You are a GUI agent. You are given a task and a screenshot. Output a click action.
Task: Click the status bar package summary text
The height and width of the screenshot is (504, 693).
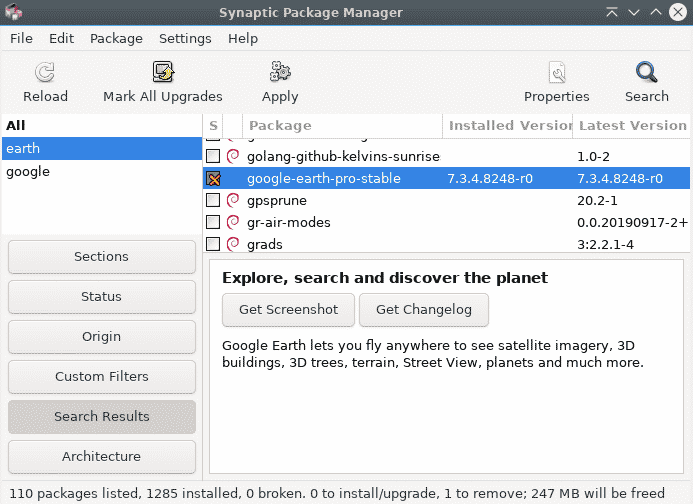(337, 493)
